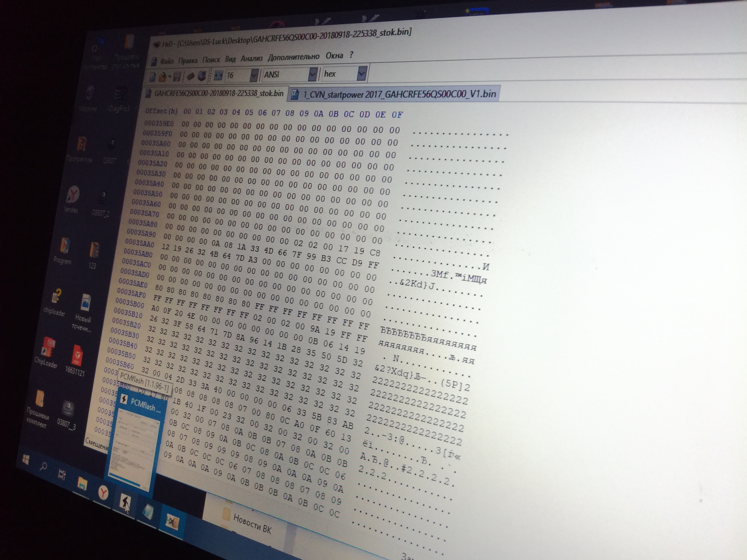747x560 pixels.
Task: Expand the hex offset base dropdown
Action: coord(362,73)
